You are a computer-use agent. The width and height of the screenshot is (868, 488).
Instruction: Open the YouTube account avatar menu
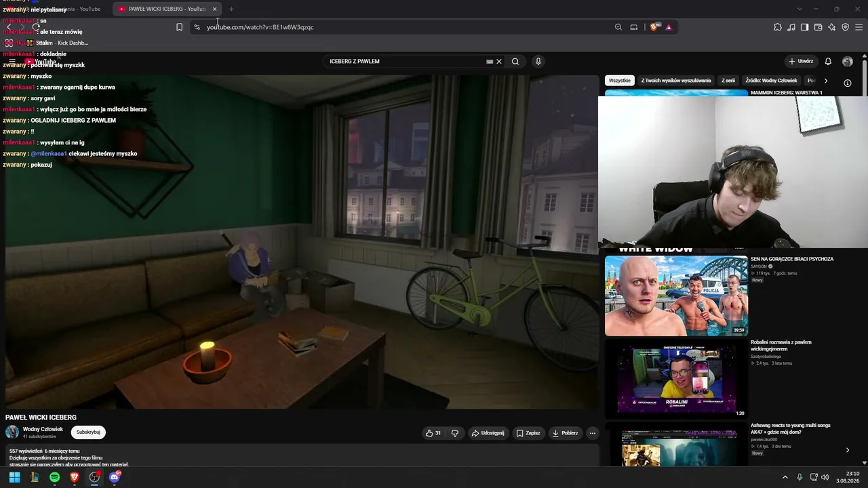848,61
